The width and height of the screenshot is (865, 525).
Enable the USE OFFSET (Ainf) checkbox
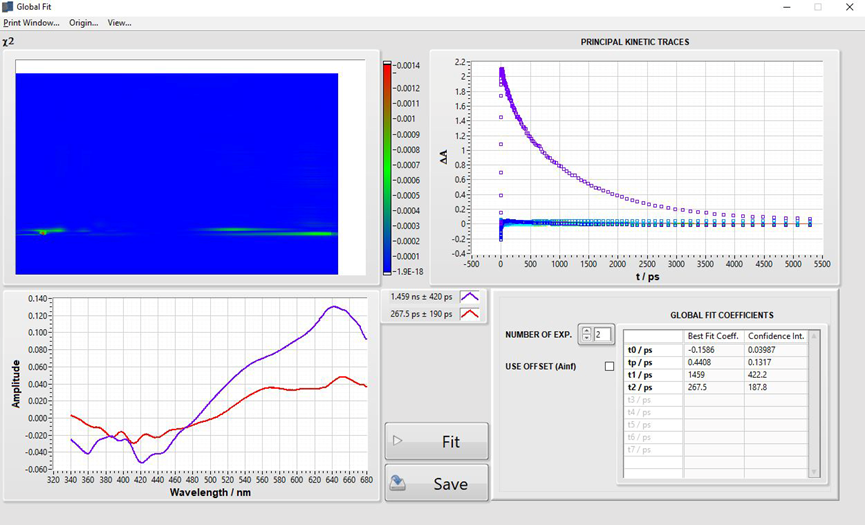[609, 366]
